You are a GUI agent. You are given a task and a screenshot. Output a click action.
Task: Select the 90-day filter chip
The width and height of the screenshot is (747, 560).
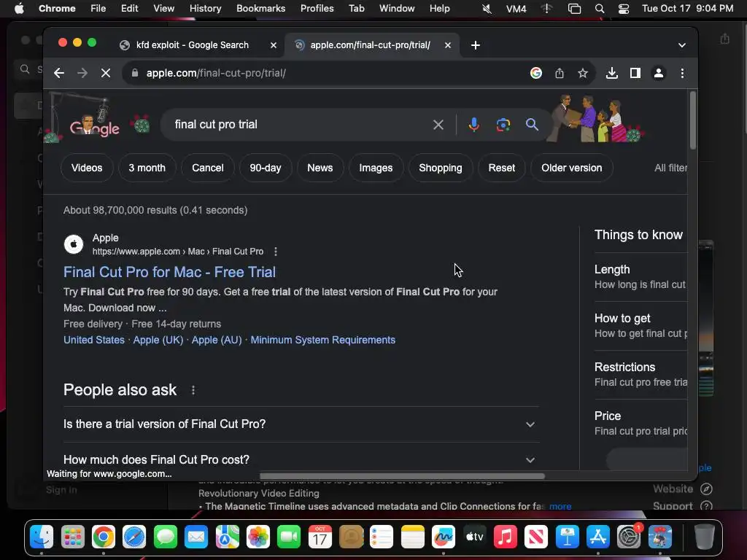(266, 168)
